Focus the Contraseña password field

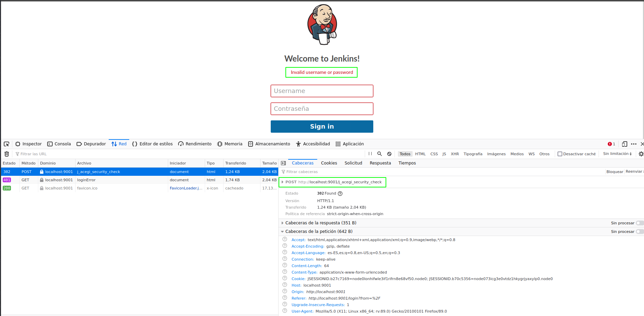322,109
